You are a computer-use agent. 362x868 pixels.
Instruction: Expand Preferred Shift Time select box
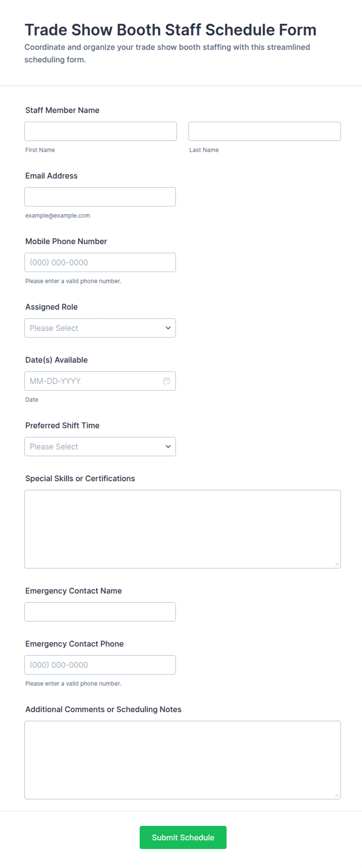[100, 447]
